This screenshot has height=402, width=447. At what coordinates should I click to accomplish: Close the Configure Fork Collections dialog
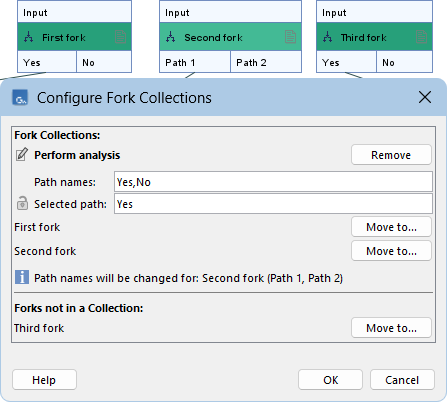tap(425, 97)
